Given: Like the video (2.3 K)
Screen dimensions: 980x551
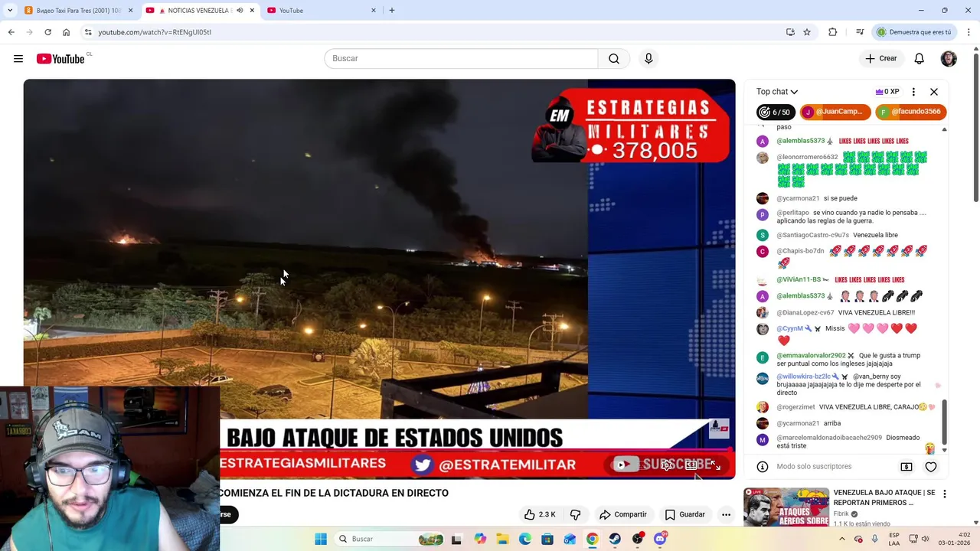Looking at the screenshot, I should 540,514.
